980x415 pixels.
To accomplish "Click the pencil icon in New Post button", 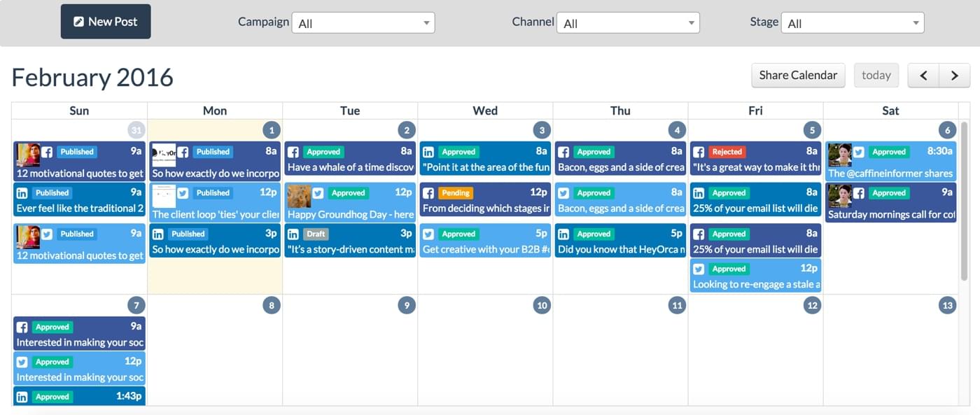I will [x=79, y=22].
